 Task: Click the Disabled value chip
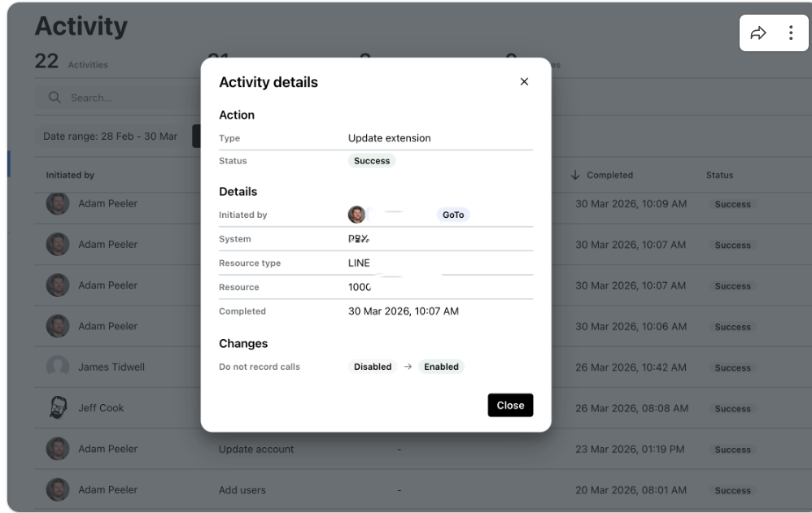[x=373, y=367]
